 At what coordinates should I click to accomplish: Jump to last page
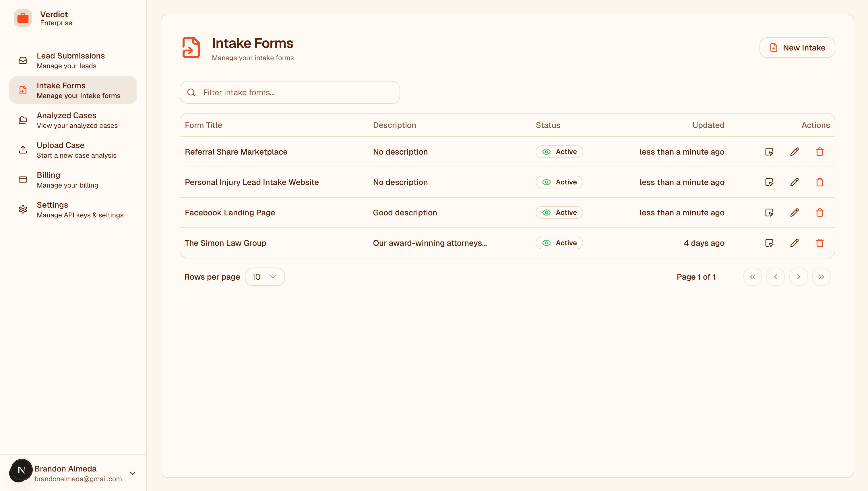point(821,277)
